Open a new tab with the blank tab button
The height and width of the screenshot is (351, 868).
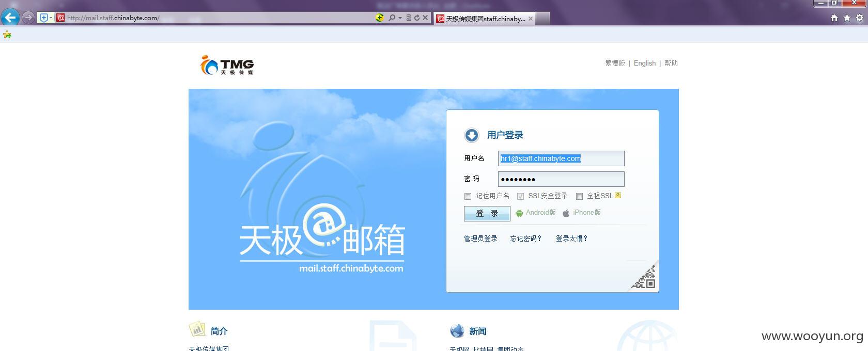[543, 19]
